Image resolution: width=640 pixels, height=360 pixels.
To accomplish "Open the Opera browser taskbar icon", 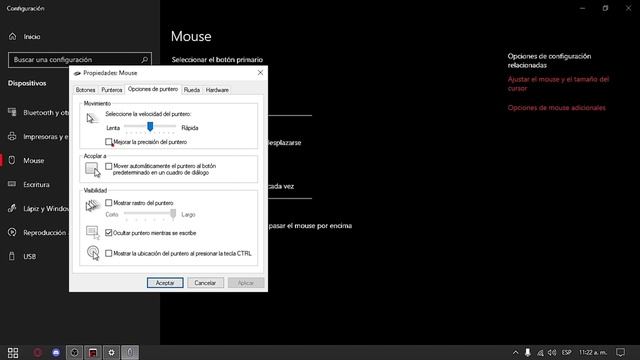I will pyautogui.click(x=37, y=353).
